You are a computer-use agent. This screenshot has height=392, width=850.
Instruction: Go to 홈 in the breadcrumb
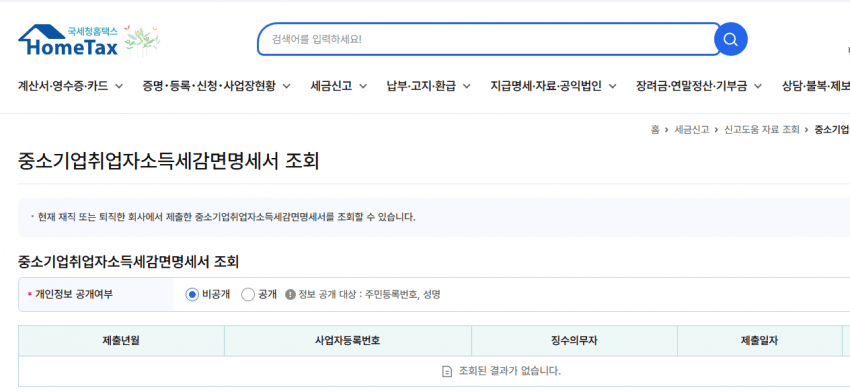point(655,130)
